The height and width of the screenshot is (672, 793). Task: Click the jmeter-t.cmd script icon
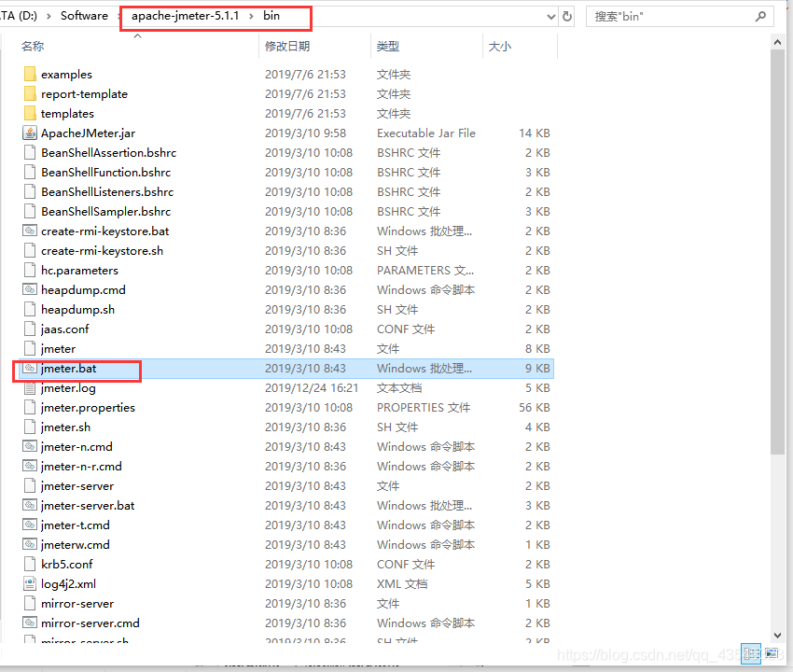coord(30,525)
